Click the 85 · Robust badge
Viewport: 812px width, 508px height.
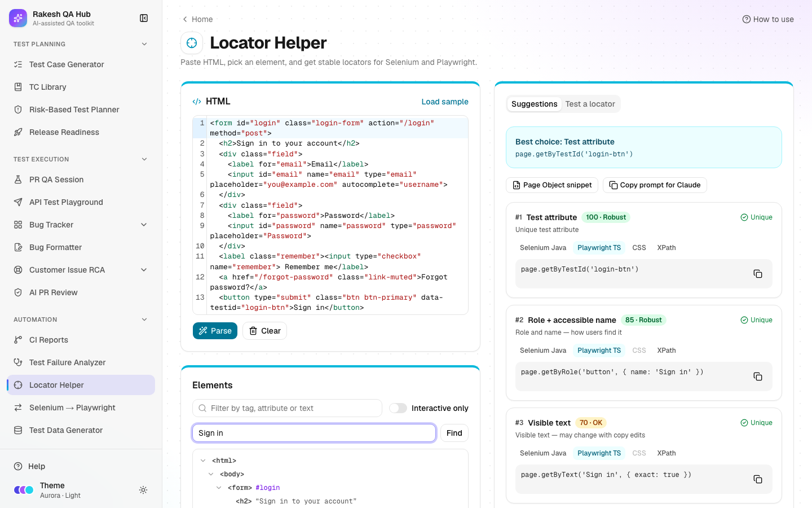coord(643,320)
